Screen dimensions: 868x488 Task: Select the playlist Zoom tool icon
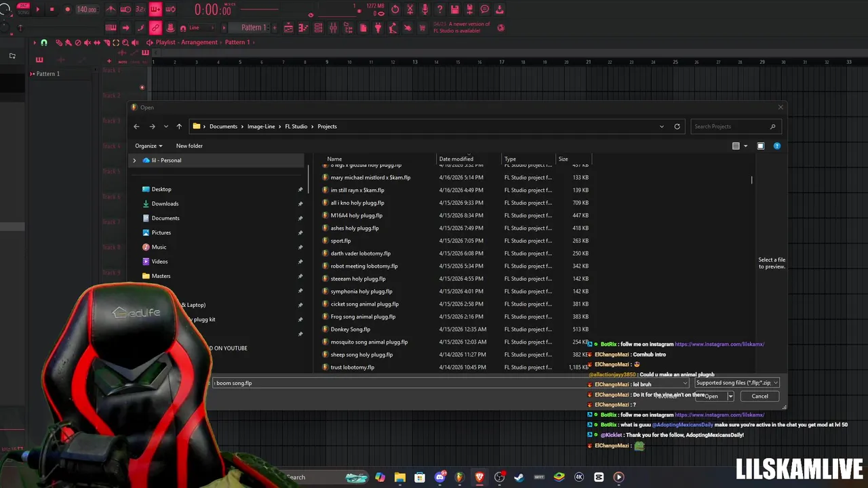coord(125,42)
